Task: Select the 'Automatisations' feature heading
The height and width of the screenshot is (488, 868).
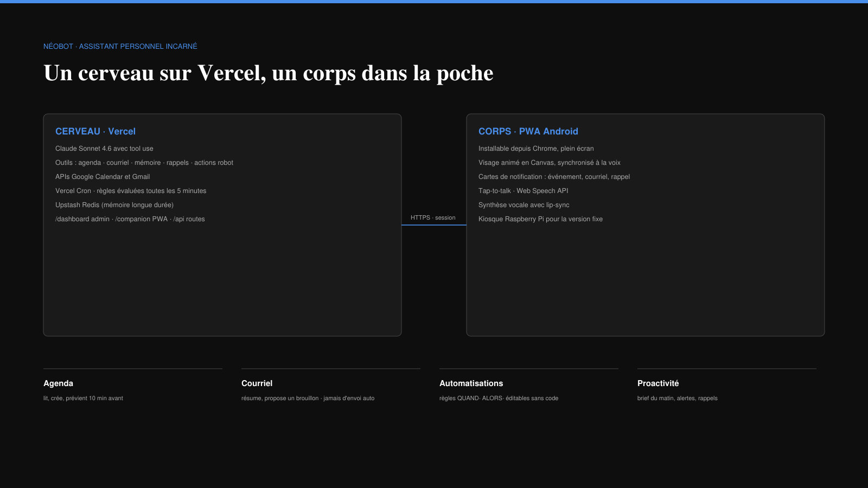Action: 471,383
